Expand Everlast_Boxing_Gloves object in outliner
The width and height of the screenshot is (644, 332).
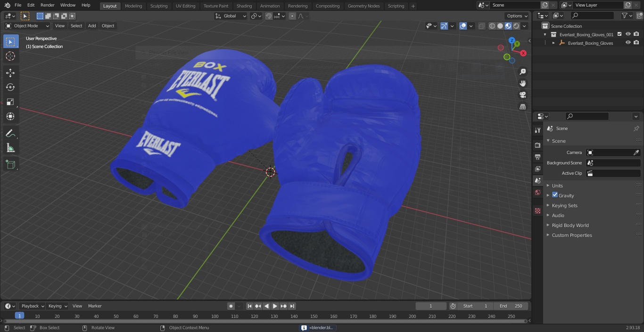pos(553,43)
